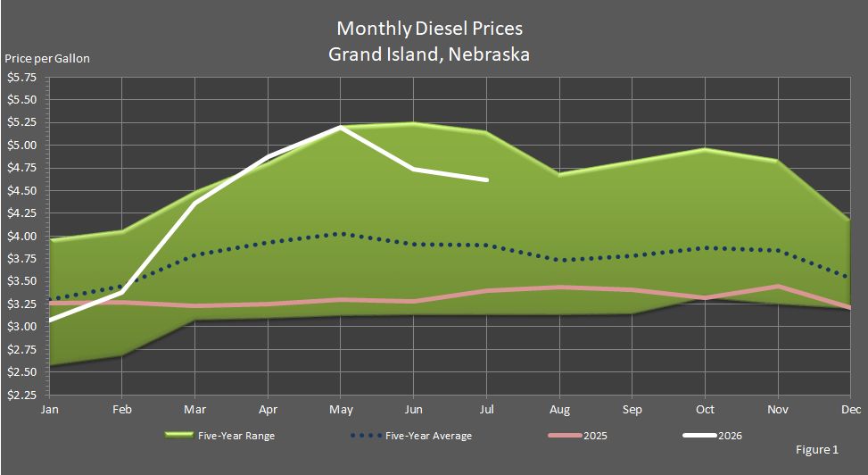Click the five-year average point at October

pyautogui.click(x=706, y=247)
